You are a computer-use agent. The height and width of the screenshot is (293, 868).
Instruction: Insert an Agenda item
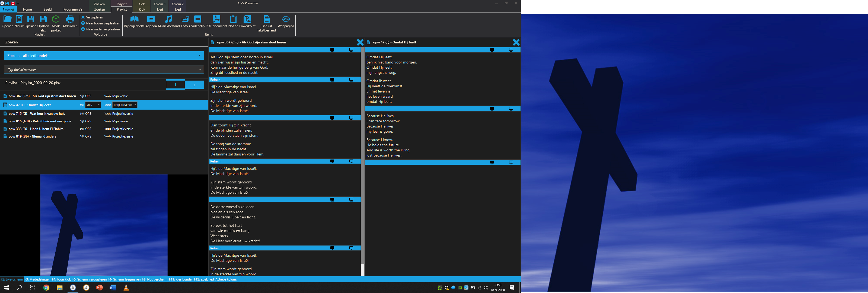coord(151,21)
